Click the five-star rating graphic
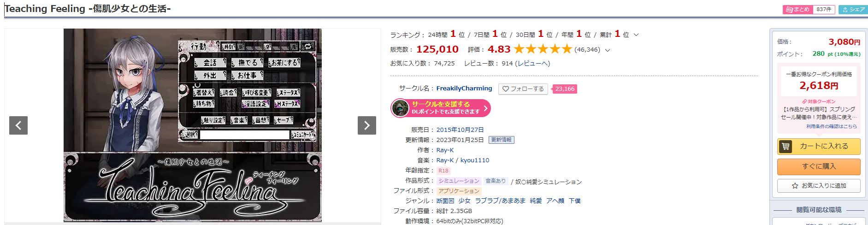 point(543,49)
